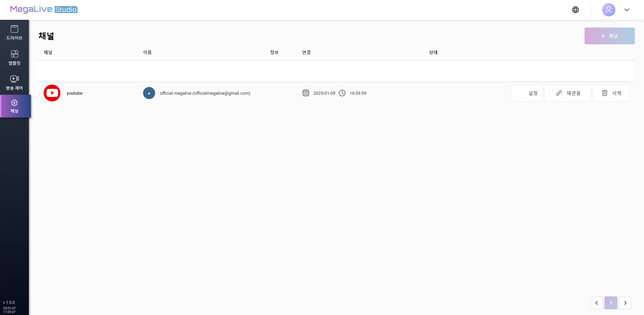Click the MegaLive Studio logo
This screenshot has width=644, height=315.
[44, 9]
